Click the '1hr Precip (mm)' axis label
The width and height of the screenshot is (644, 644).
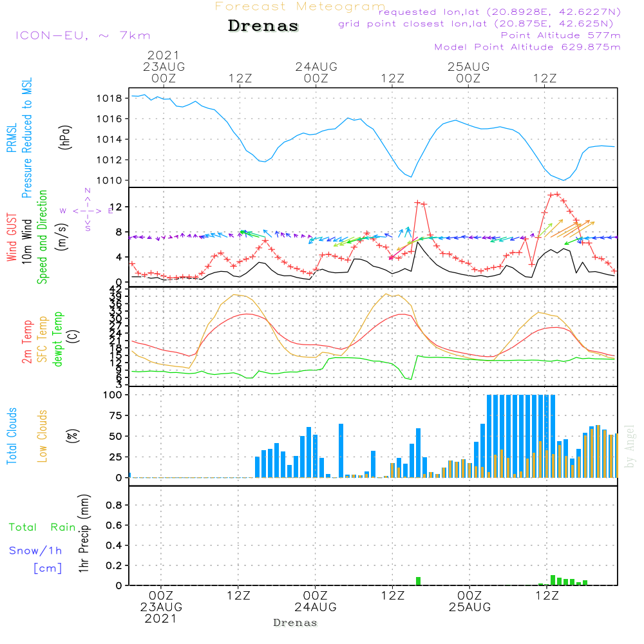pyautogui.click(x=84, y=533)
